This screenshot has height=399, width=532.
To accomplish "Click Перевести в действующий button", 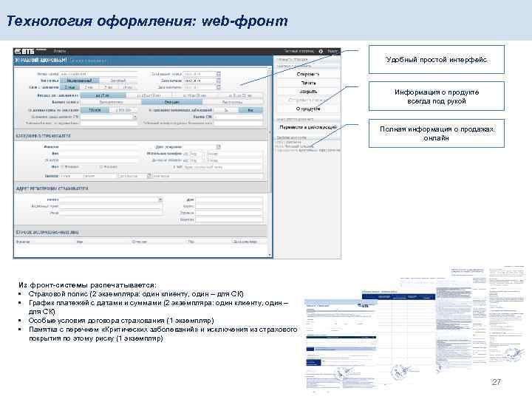I will click(307, 127).
